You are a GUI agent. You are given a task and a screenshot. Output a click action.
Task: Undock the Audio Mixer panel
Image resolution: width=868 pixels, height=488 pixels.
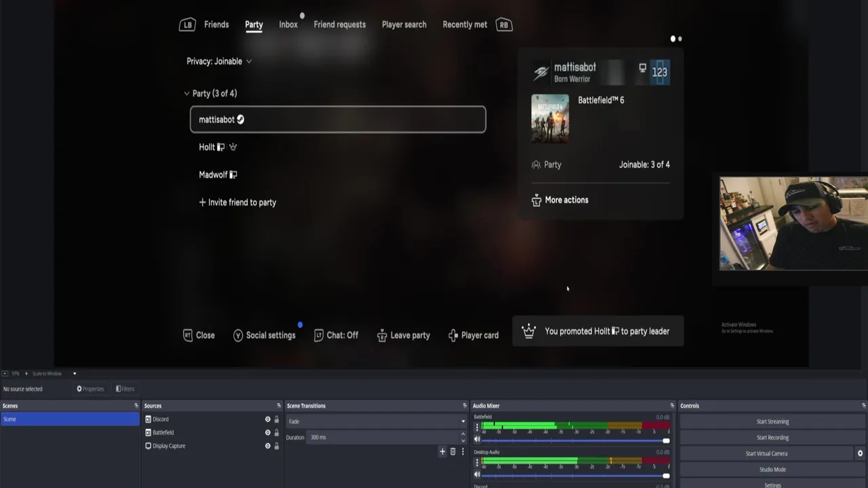[672, 406]
